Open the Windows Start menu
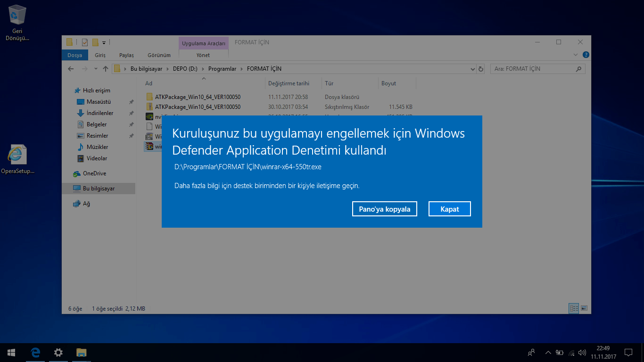644x362 pixels. pos(11,353)
